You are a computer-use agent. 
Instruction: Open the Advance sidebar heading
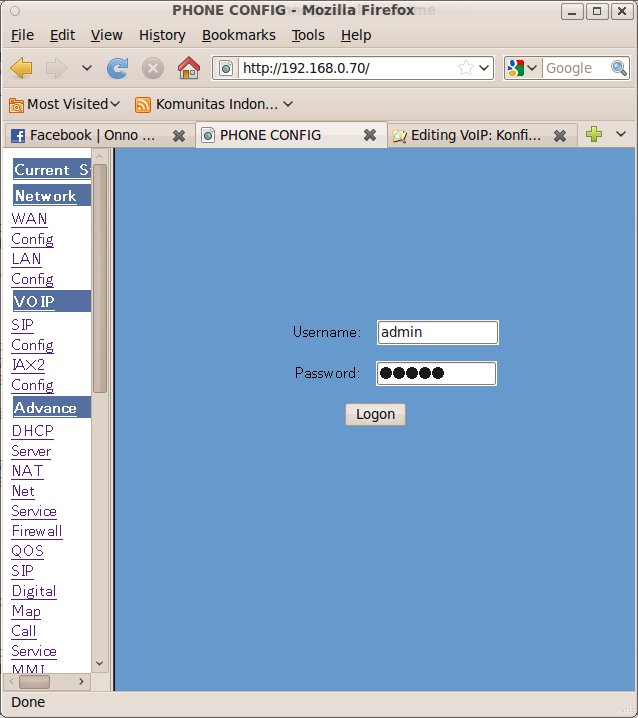[52, 408]
